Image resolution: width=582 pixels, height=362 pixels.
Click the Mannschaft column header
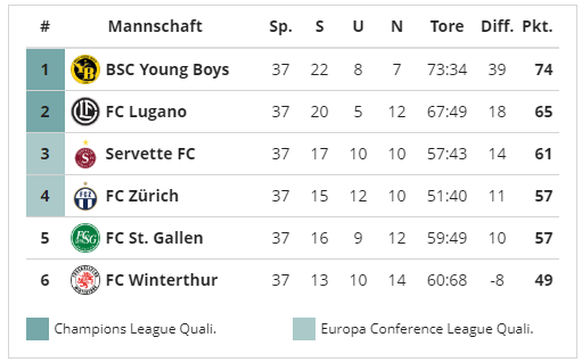click(x=155, y=26)
